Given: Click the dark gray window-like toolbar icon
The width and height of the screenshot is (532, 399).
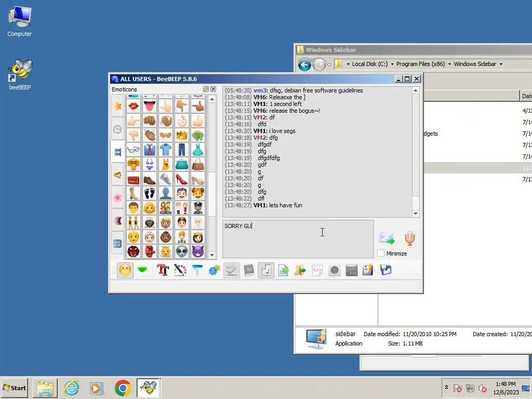Looking at the screenshot, I should click(352, 270).
